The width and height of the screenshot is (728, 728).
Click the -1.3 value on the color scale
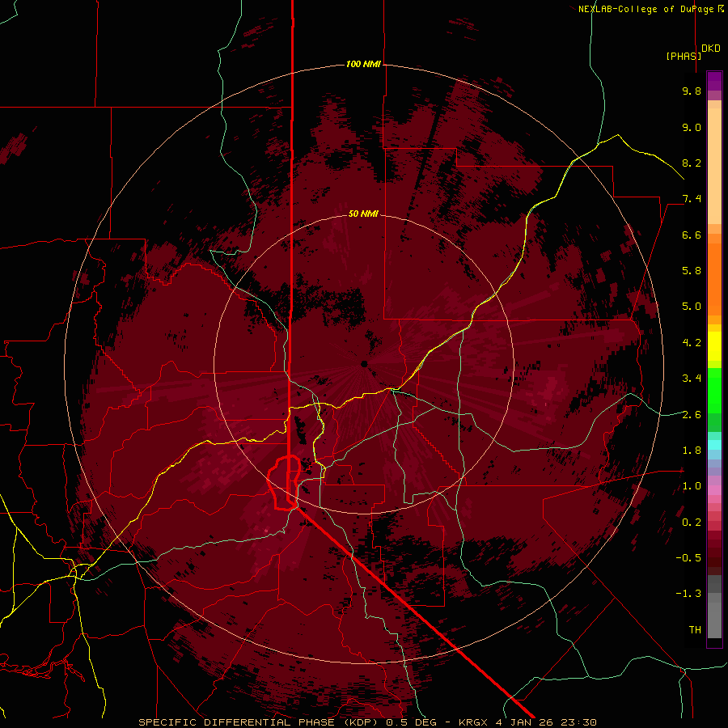(x=688, y=594)
